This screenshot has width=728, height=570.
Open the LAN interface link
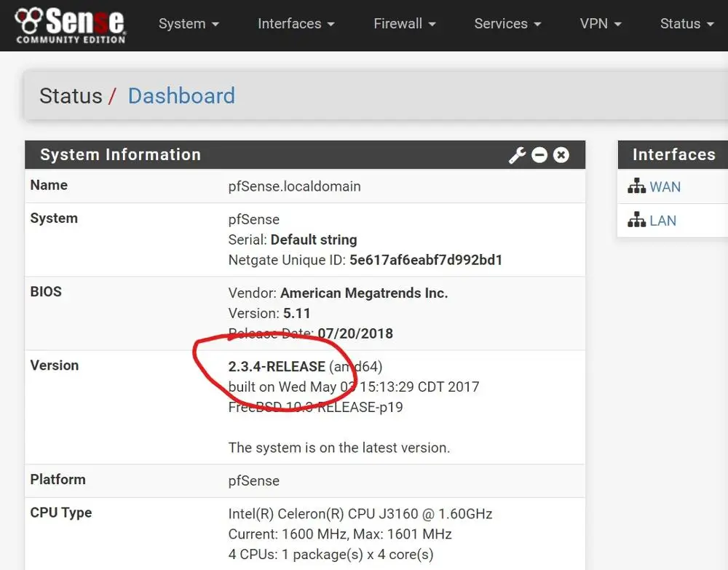point(662,221)
